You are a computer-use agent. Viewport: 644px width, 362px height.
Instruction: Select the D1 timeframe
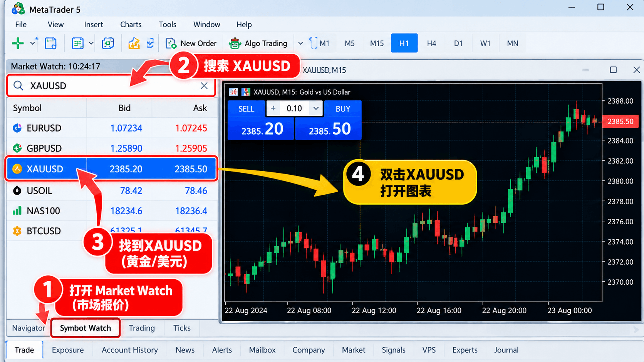458,43
